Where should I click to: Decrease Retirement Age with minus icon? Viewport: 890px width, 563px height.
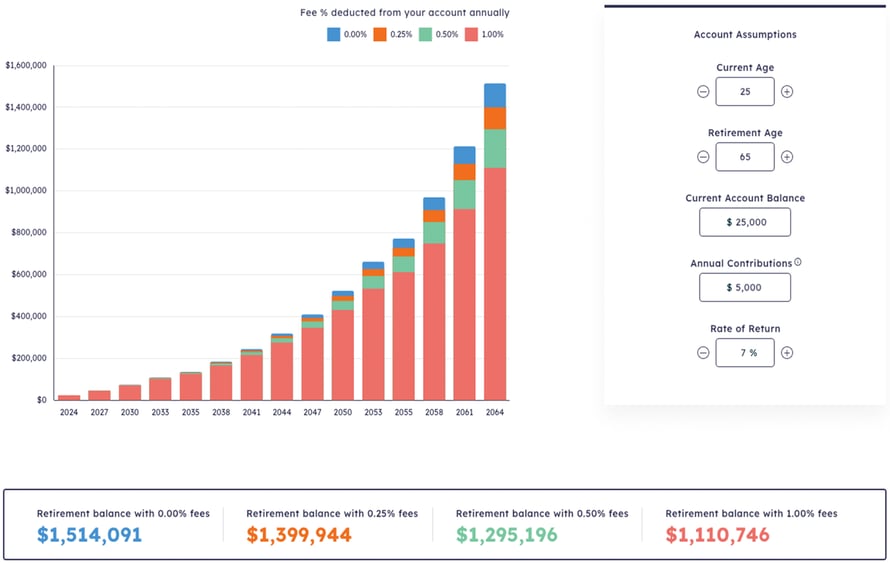pyautogui.click(x=703, y=157)
